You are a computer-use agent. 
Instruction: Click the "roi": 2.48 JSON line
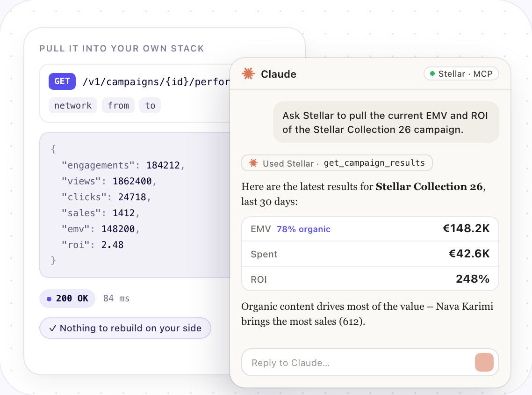pyautogui.click(x=92, y=245)
